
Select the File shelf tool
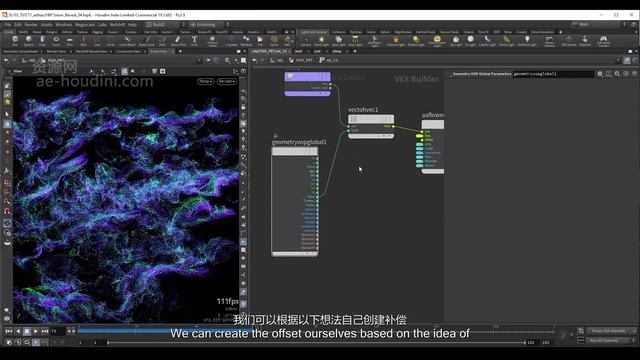coord(260,41)
